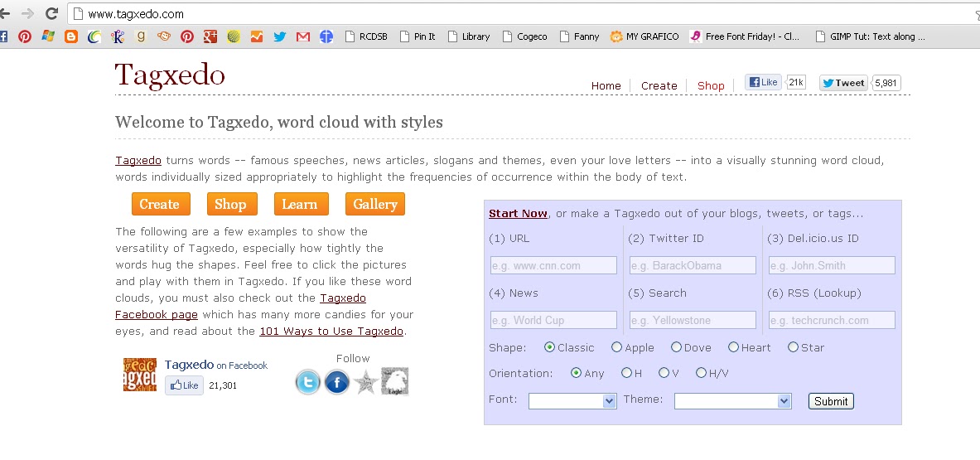Choose Any orientation
Screen dimensions: 980x460
pos(577,373)
